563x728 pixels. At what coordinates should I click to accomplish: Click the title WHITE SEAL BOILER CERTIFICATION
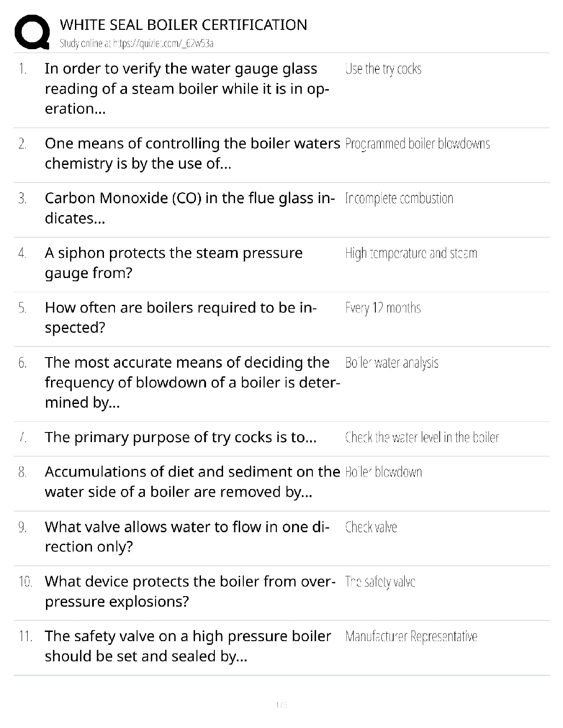click(x=184, y=24)
